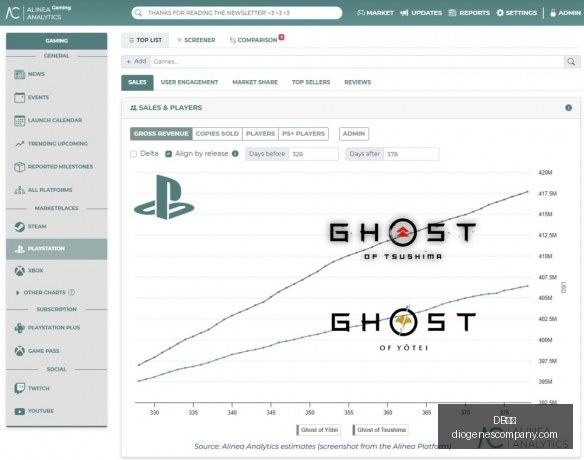Select the Xbox marketplace icon
Screen dimensions: 584x460
[x=19, y=271]
